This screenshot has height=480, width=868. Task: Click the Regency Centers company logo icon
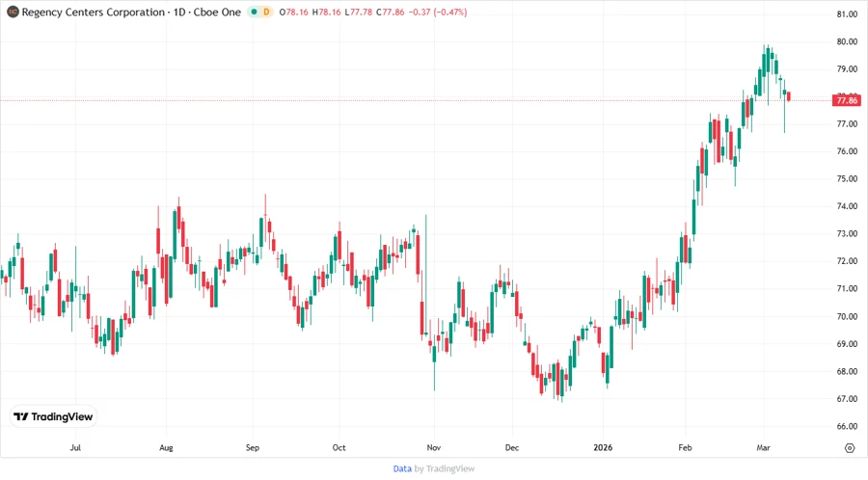[x=13, y=12]
